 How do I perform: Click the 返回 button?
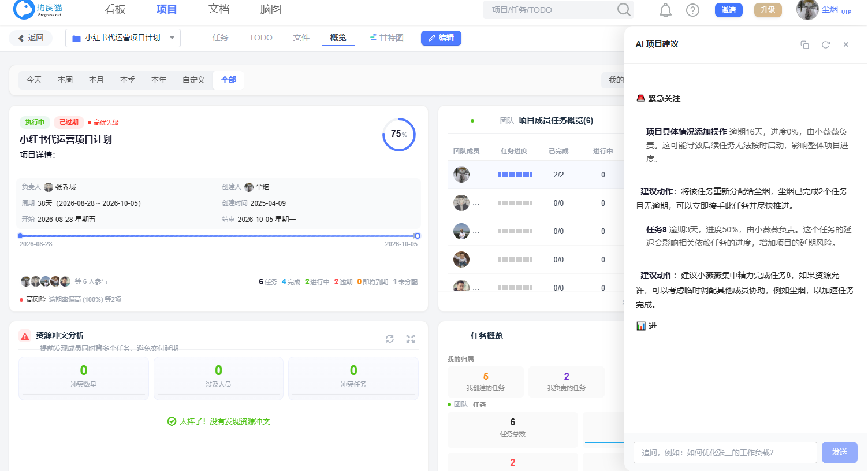31,38
